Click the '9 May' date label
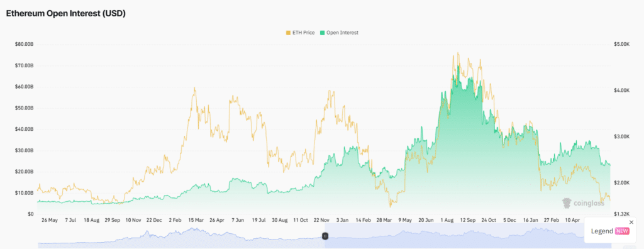This screenshot has height=249, width=644. point(404,220)
